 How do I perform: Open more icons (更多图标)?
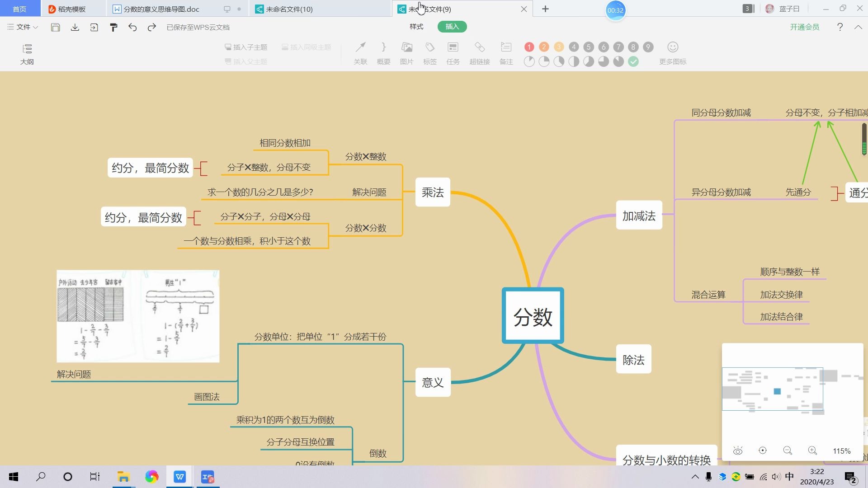(673, 54)
